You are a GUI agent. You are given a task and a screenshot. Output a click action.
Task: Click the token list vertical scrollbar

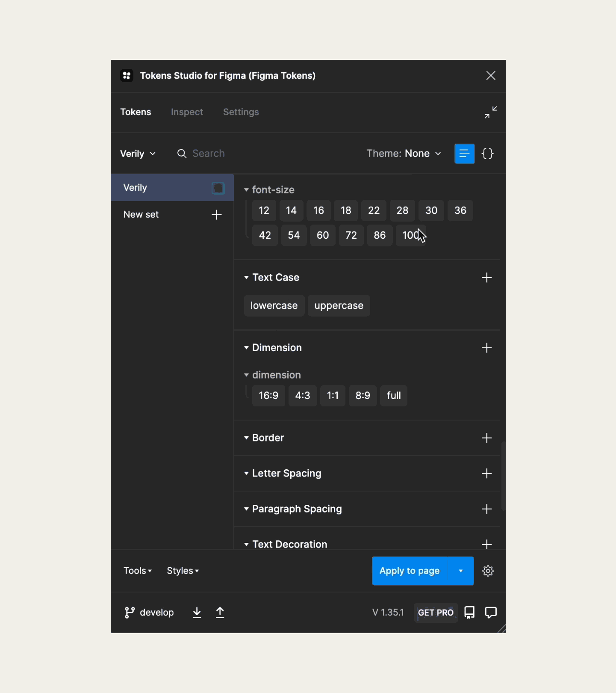503,477
